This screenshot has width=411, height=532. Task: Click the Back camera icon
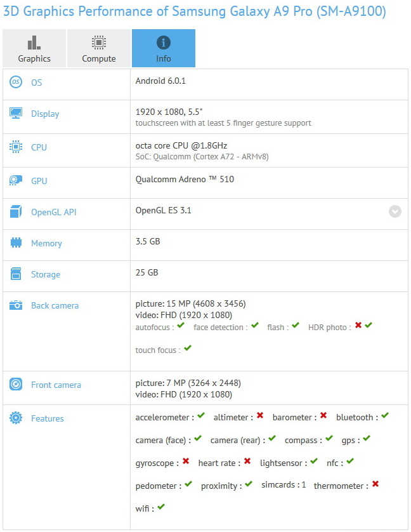pyautogui.click(x=16, y=305)
